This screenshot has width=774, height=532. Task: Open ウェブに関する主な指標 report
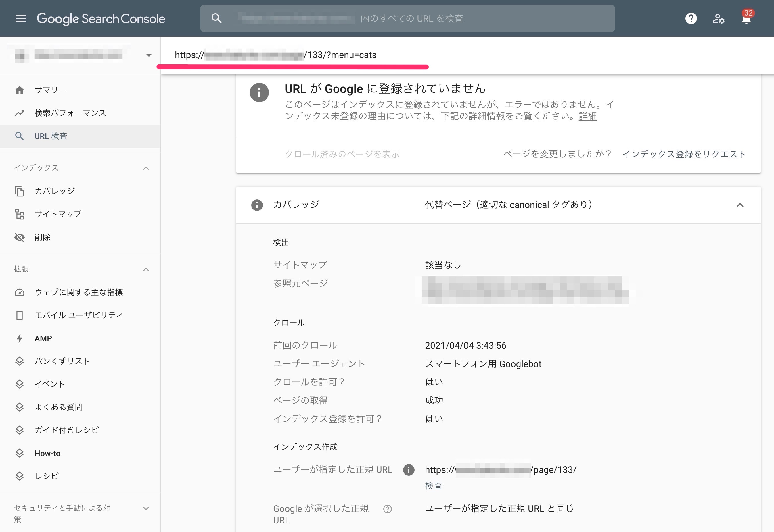pos(80,292)
